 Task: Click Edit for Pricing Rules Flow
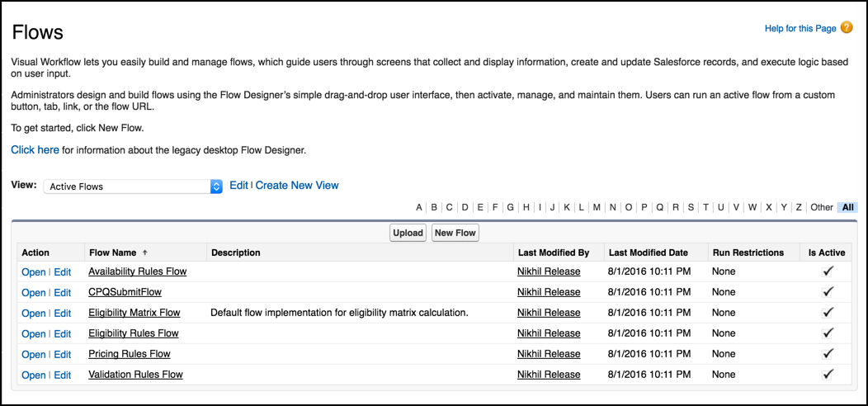tap(63, 354)
